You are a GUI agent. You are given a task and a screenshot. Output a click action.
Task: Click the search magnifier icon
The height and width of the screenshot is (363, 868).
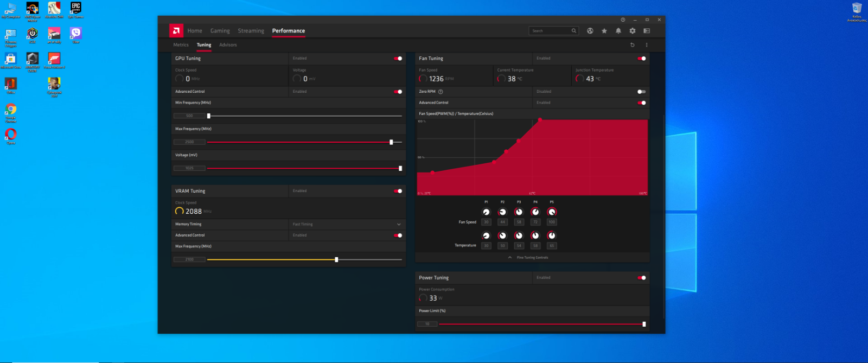574,31
